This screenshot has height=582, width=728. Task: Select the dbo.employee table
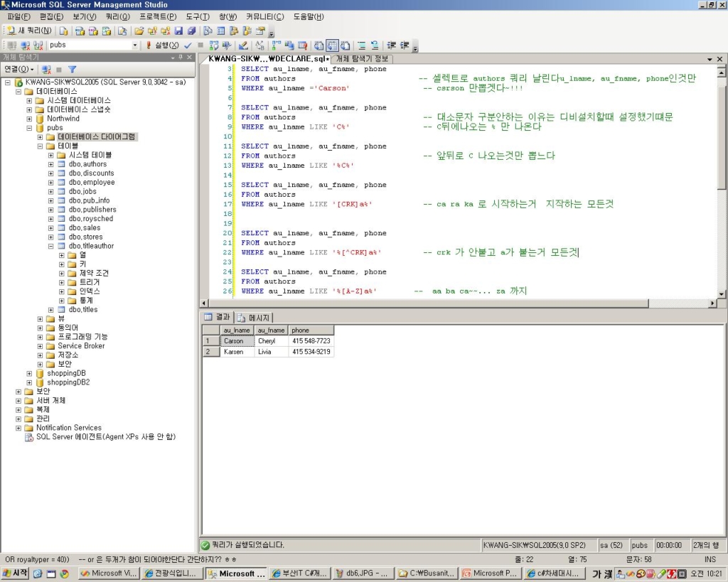pos(92,183)
